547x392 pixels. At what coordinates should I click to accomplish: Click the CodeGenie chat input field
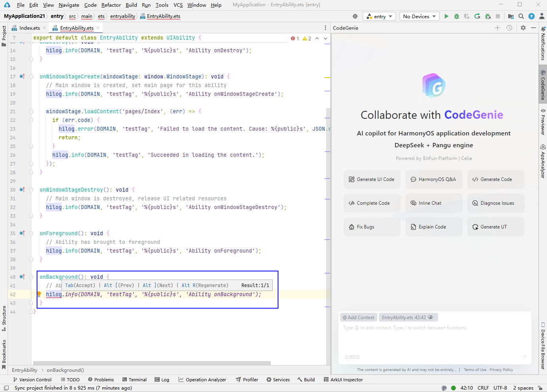[x=435, y=339]
